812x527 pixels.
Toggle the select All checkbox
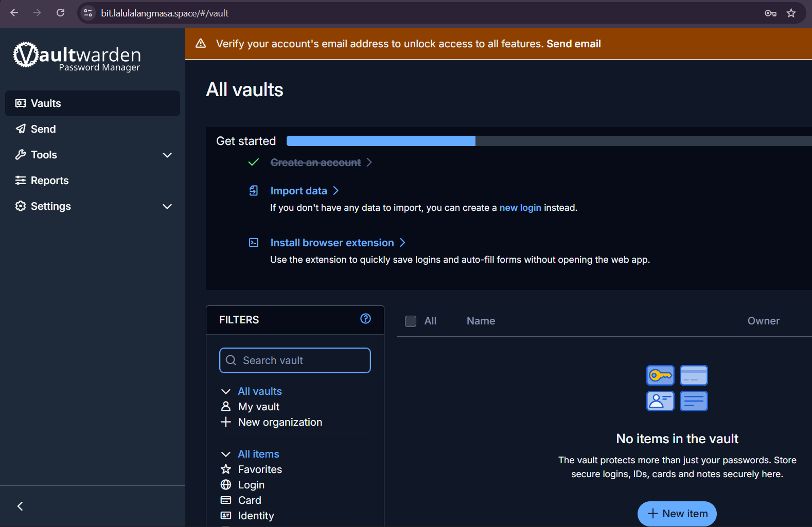click(x=411, y=321)
